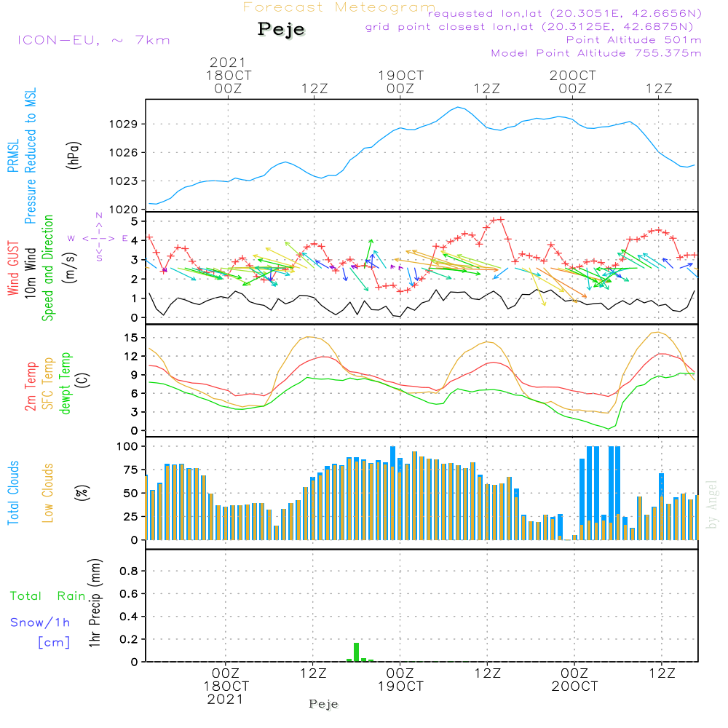Screen dimensions: 728x728
Task: Click the green 'Total Rain' legend text
Action: [48, 596]
